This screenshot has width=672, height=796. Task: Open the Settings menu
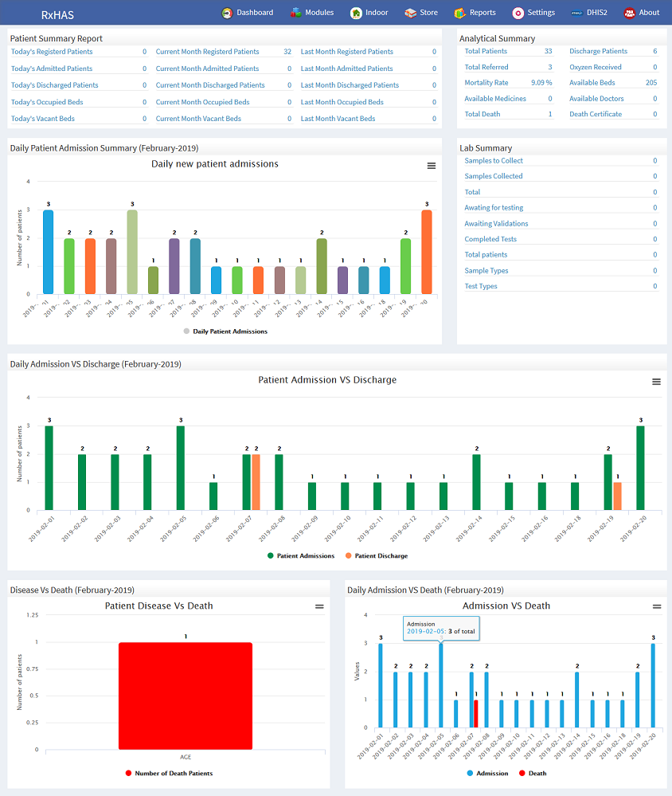point(541,13)
